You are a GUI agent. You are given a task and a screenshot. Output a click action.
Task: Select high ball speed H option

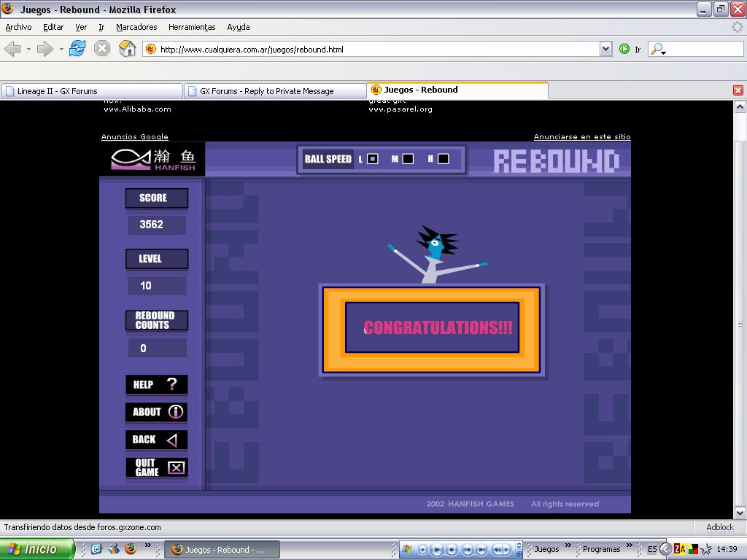click(x=443, y=159)
